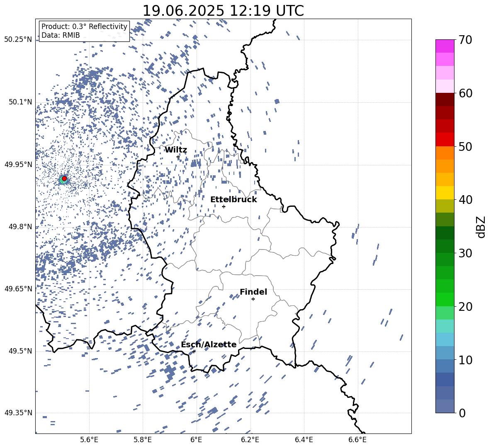Click the 50.25°N latitude label
Screen dimensions: 491x448
coord(18,40)
